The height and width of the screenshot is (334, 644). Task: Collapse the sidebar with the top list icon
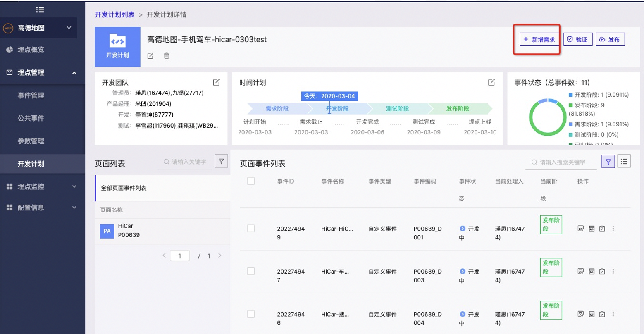[40, 10]
